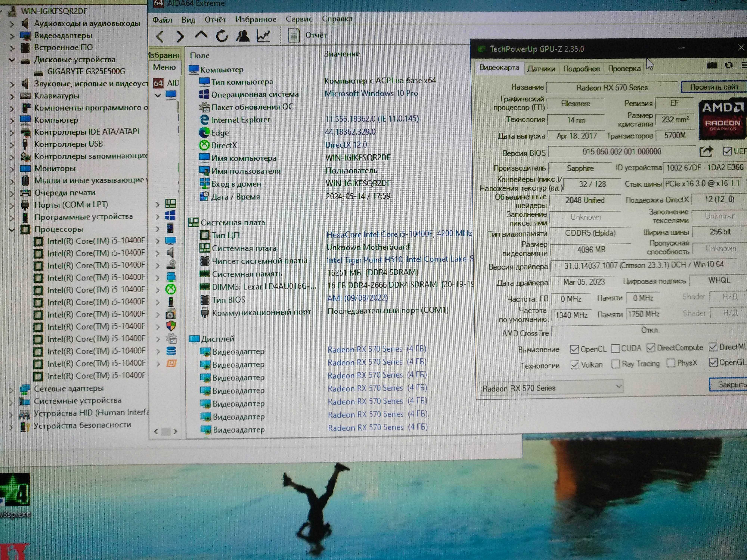The image size is (747, 560).
Task: Open AMI (09/08/2022) BIOS link
Action: click(x=358, y=298)
